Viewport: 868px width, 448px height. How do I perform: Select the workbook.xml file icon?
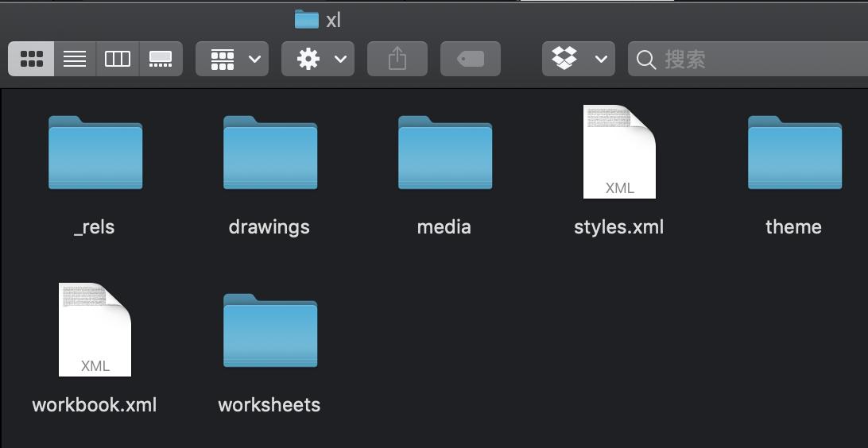pos(95,330)
